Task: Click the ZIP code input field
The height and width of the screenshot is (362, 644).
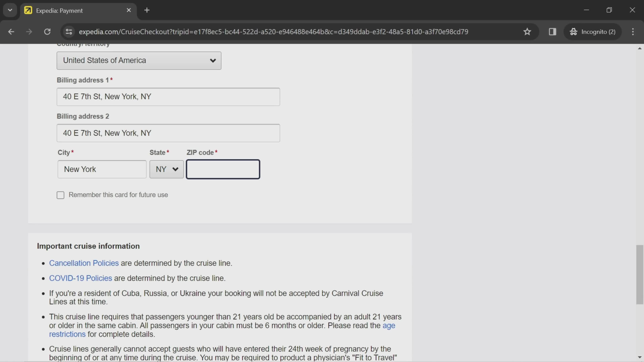Action: pyautogui.click(x=223, y=169)
